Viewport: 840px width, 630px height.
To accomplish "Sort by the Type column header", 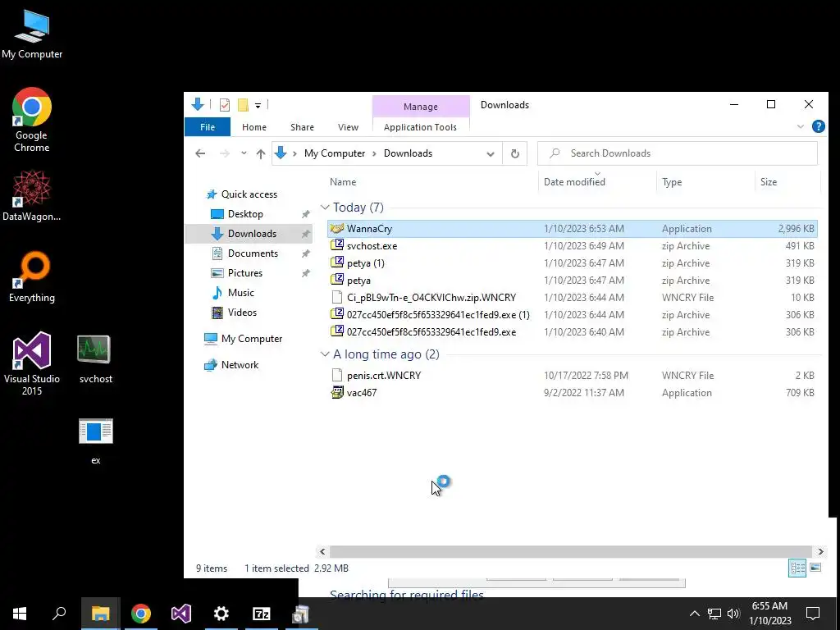I will [672, 182].
